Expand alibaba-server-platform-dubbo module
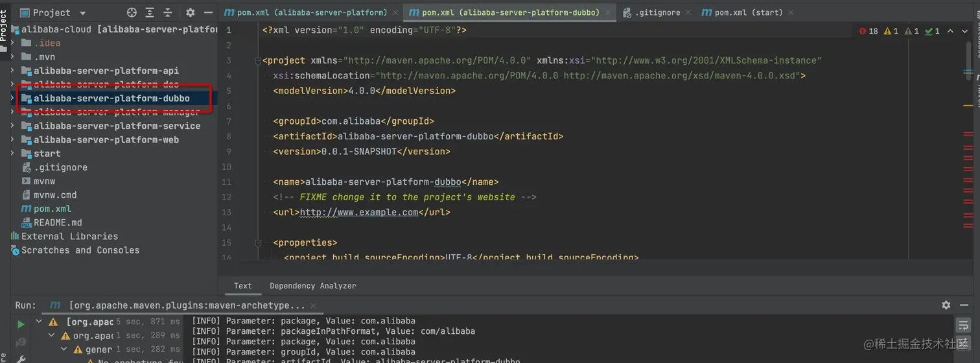 point(12,99)
